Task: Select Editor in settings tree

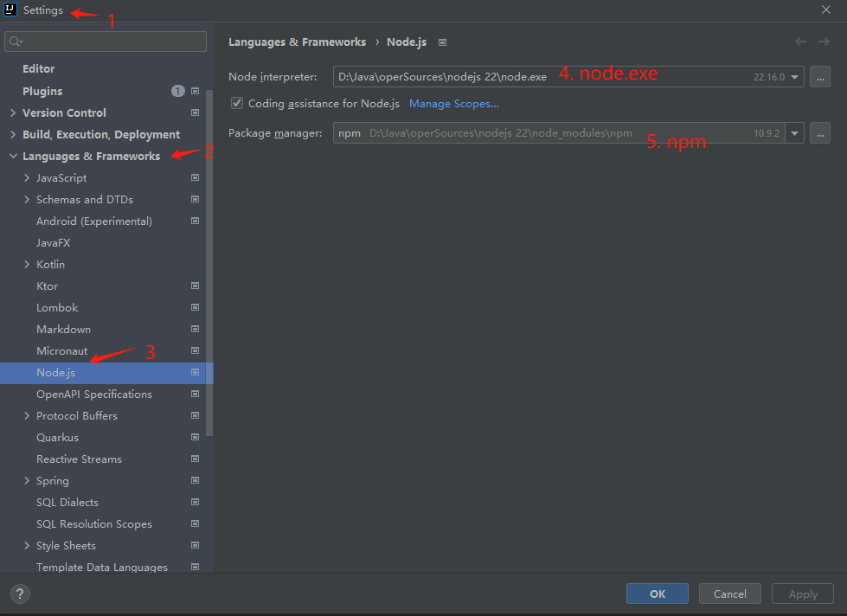Action: click(38, 68)
